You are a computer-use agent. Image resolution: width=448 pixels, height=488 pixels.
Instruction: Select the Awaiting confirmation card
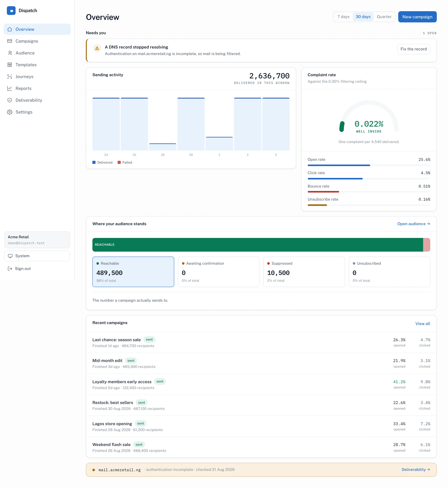[218, 272]
